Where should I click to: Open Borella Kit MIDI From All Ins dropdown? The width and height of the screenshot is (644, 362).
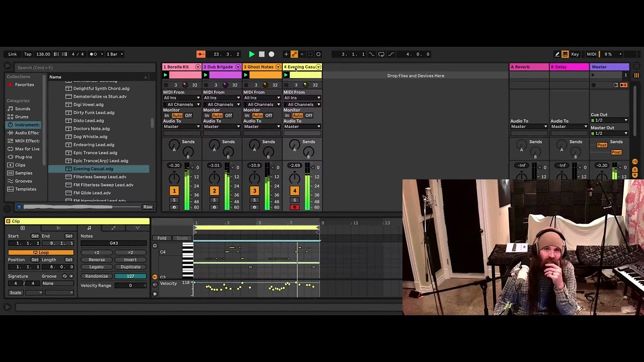[x=182, y=98]
